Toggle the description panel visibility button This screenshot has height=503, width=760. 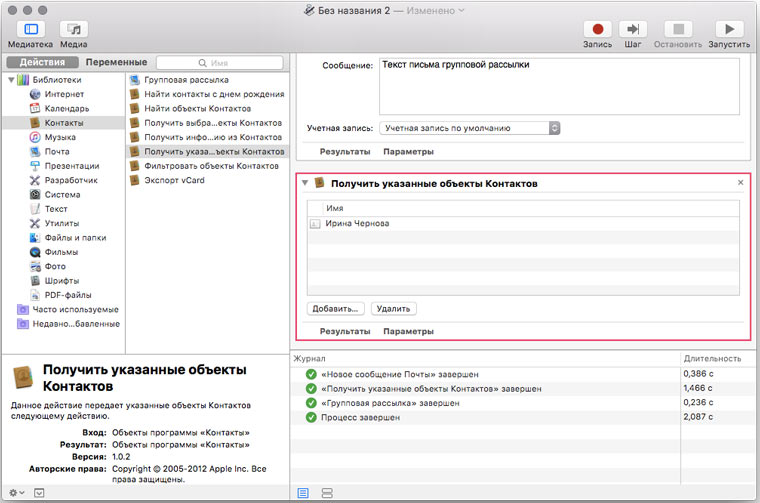point(39,493)
